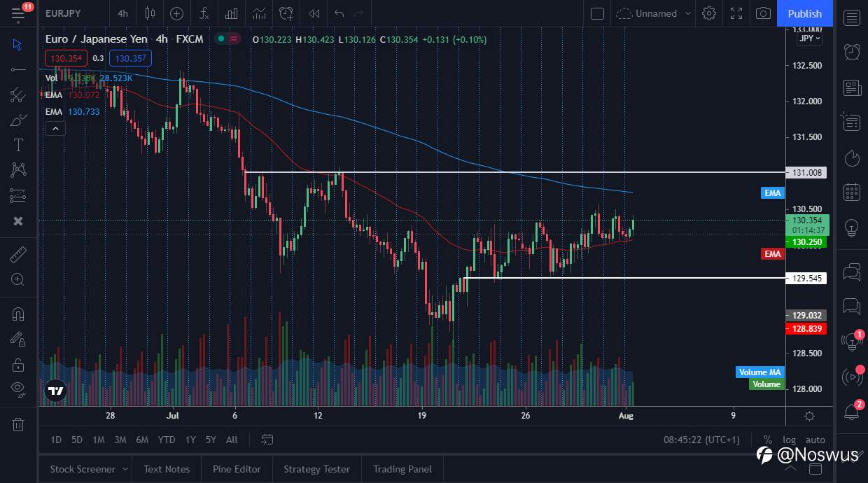Open the public chats panel icon

(852, 272)
